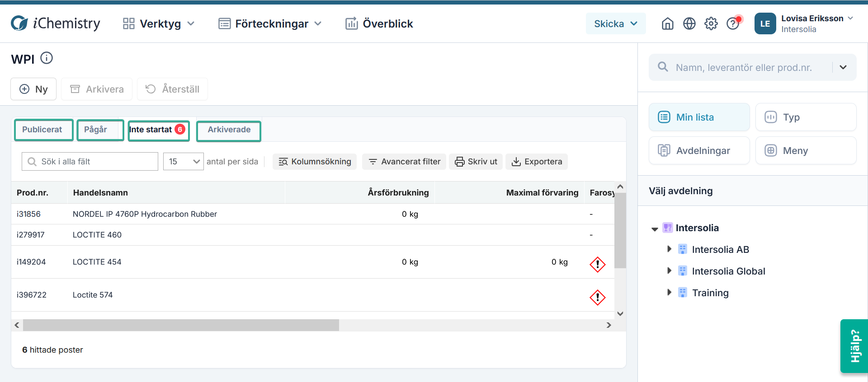Image resolution: width=868 pixels, height=382 pixels.
Task: Open the 15 per page dropdown
Action: pyautogui.click(x=184, y=161)
